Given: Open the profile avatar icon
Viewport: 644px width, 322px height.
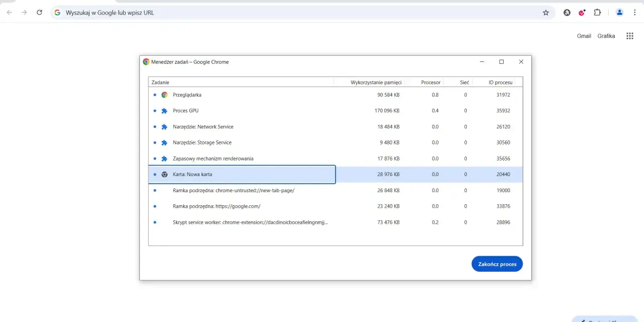Looking at the screenshot, I should tap(619, 13).
